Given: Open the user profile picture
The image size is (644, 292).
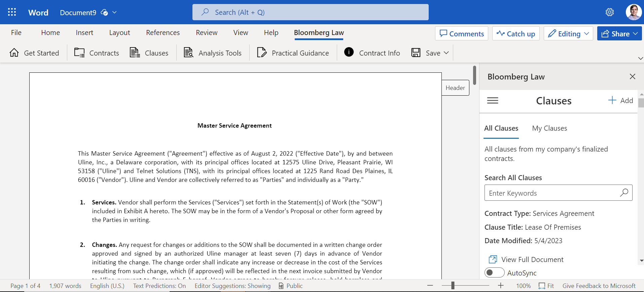Looking at the screenshot, I should tap(634, 12).
